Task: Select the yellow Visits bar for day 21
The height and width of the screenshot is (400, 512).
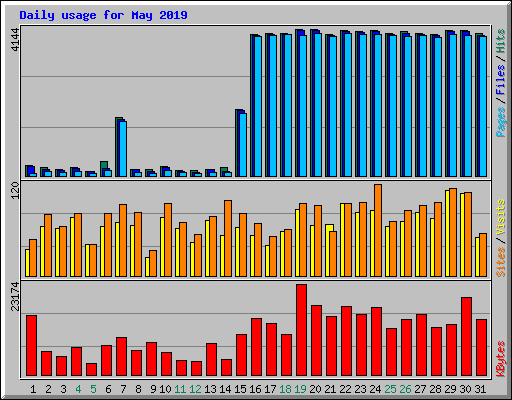Action: 329,250
